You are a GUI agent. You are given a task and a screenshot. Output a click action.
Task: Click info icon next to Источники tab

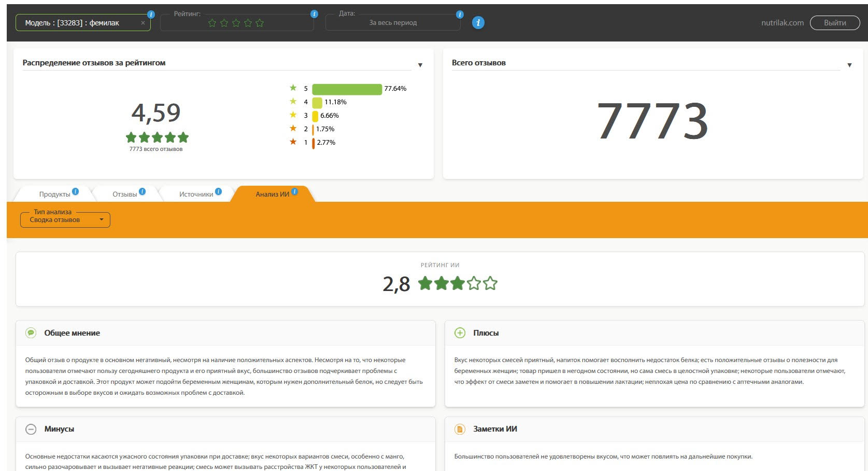(x=218, y=191)
